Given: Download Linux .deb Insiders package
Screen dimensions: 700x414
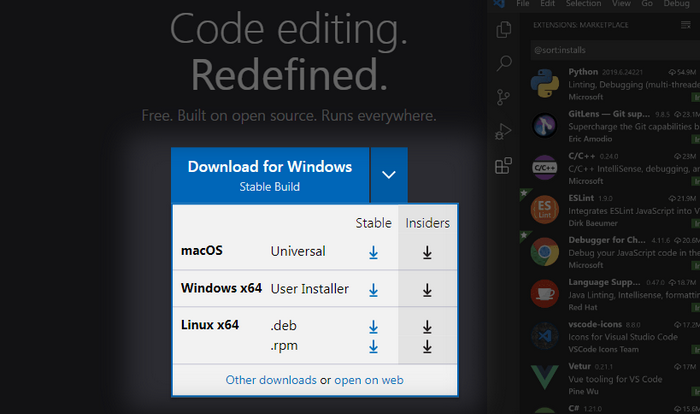Looking at the screenshot, I should tap(427, 327).
